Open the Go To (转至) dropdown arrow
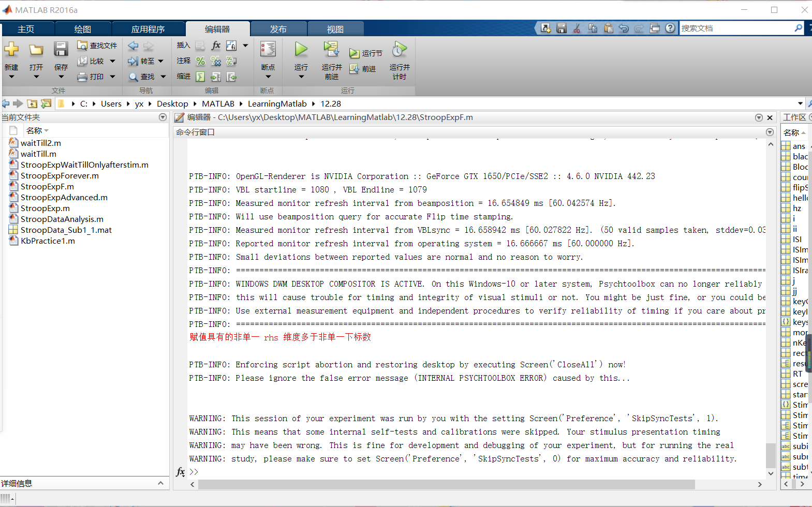812x507 pixels. point(161,61)
